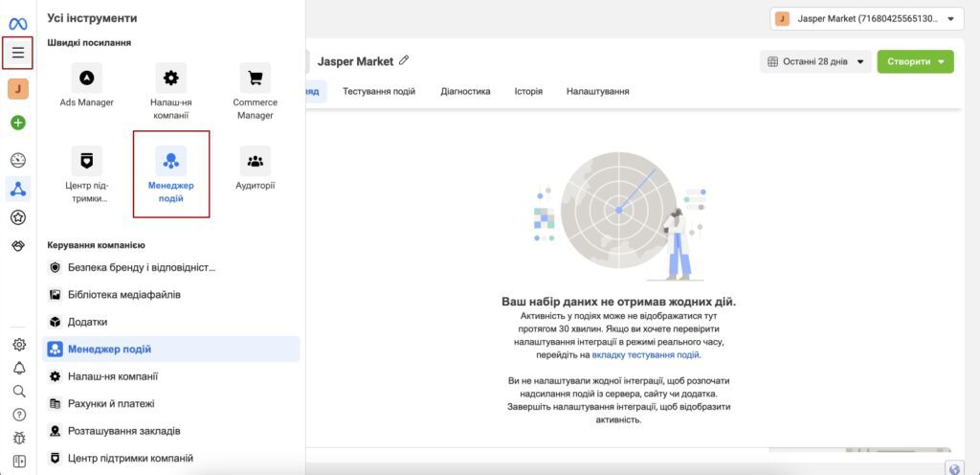This screenshot has width=980, height=475.
Task: Click the sidebar search magnifier icon
Action: 19,392
